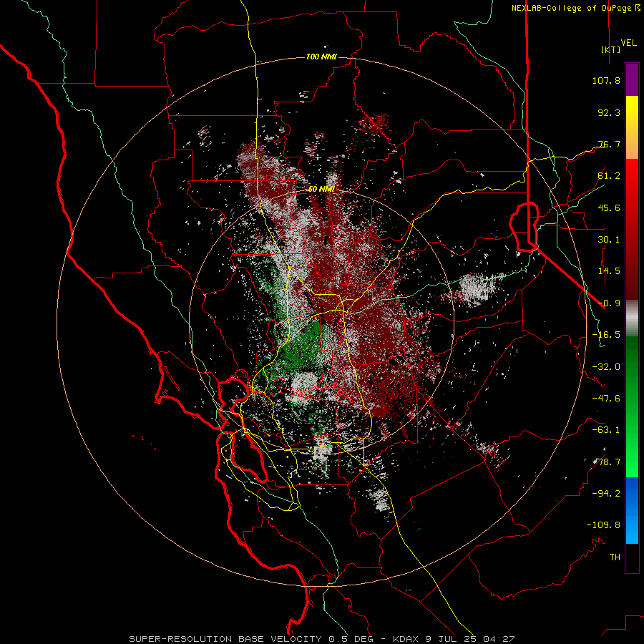
Task: Click the [KT] units label
Action: pos(611,49)
